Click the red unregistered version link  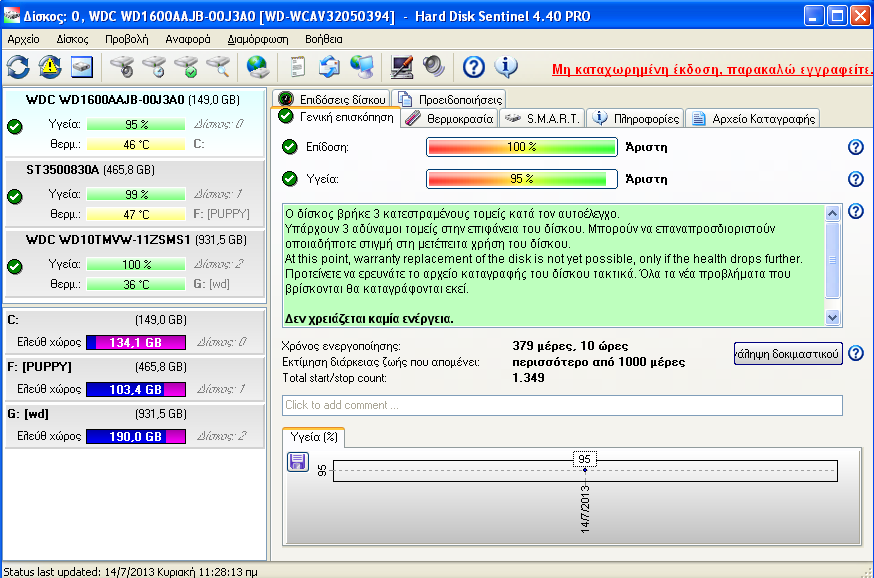pos(711,70)
